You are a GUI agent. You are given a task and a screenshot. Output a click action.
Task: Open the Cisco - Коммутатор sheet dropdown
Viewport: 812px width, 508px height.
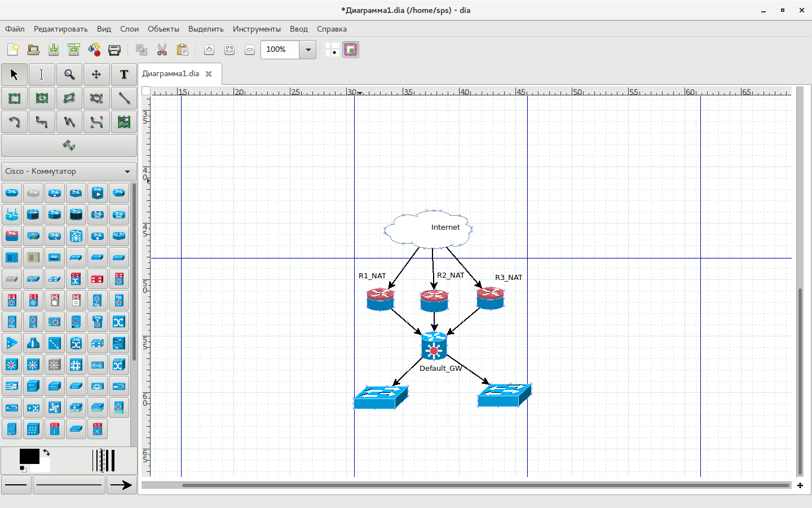pos(69,171)
